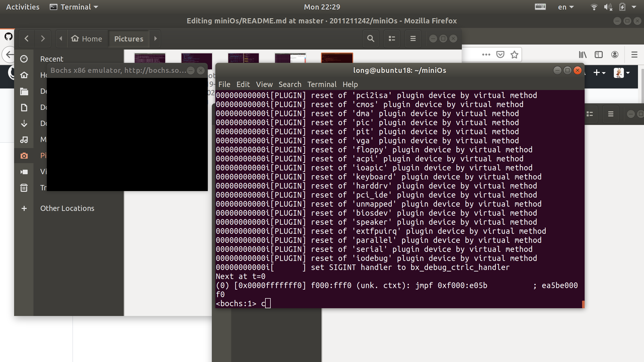The height and width of the screenshot is (362, 644).
Task: Click the Trash icon in sidebar
Action: click(x=24, y=188)
